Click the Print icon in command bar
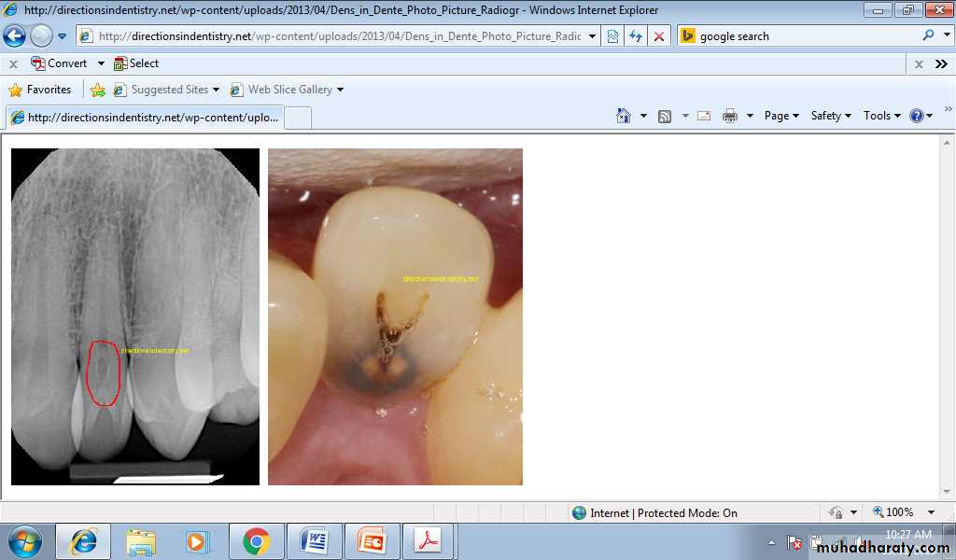 tap(730, 116)
